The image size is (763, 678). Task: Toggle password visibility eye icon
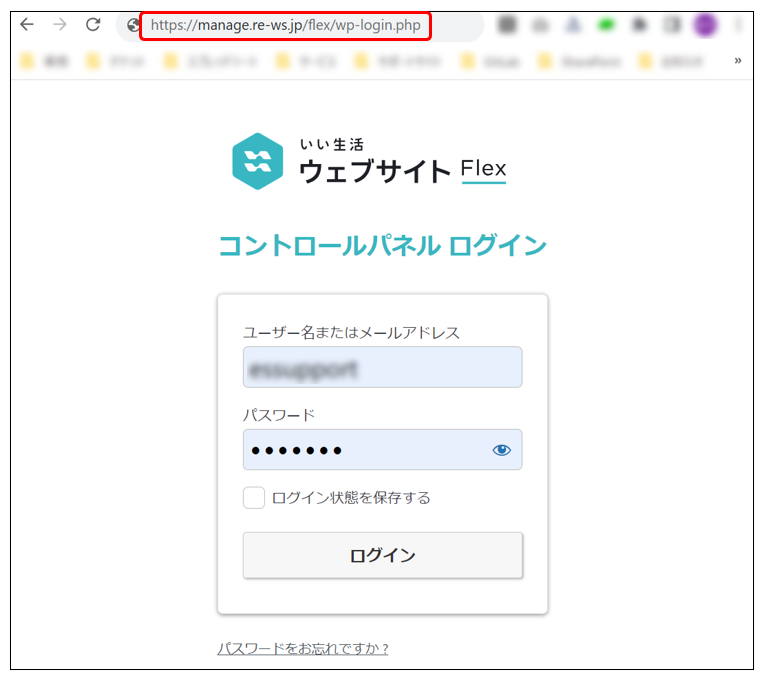tap(502, 450)
